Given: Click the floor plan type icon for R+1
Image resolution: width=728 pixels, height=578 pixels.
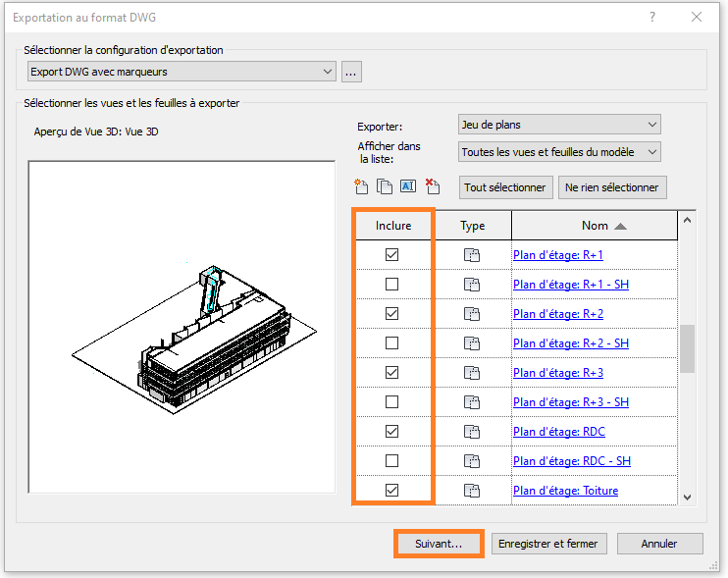Looking at the screenshot, I should tap(473, 255).
